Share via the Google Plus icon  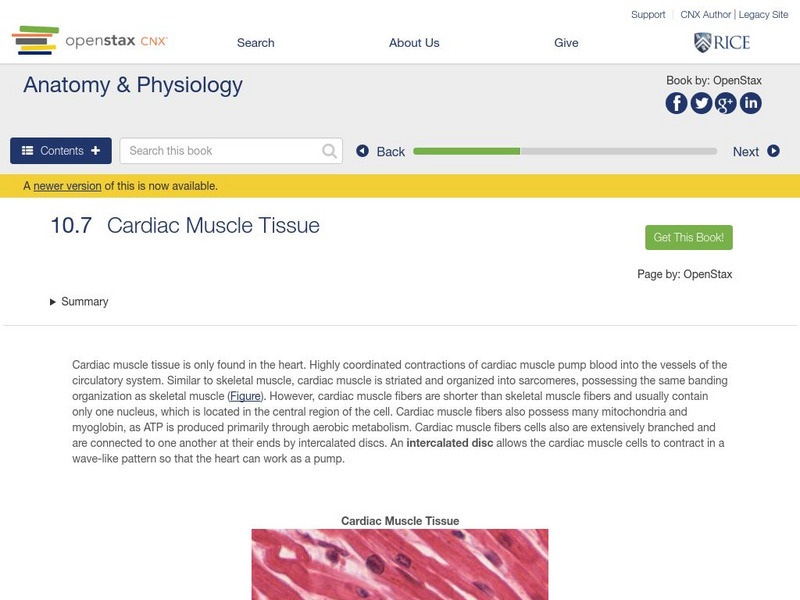726,103
